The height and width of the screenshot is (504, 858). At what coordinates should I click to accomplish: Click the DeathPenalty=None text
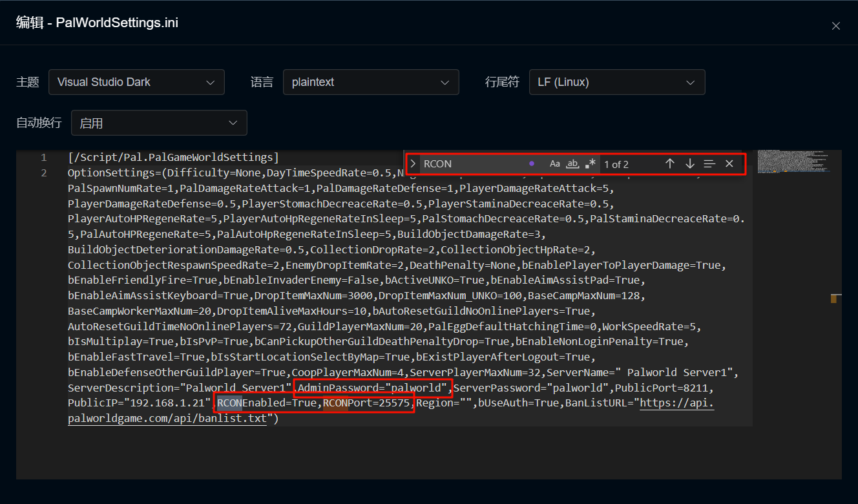(x=463, y=265)
